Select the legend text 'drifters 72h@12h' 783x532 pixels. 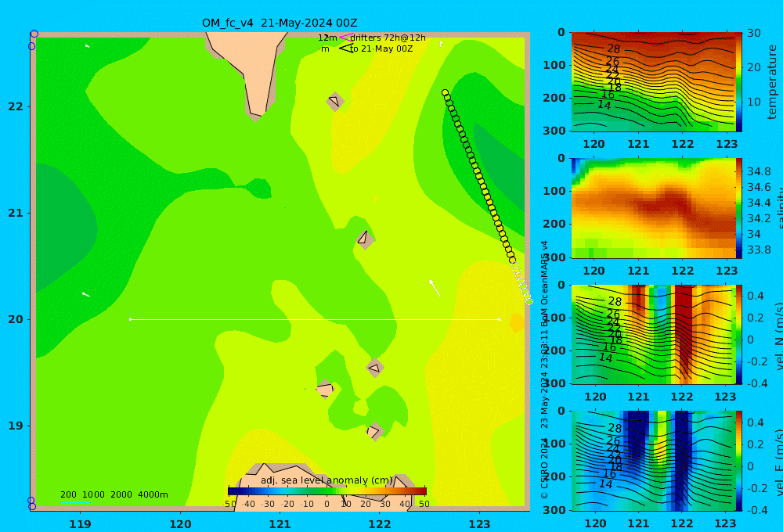coord(388,38)
